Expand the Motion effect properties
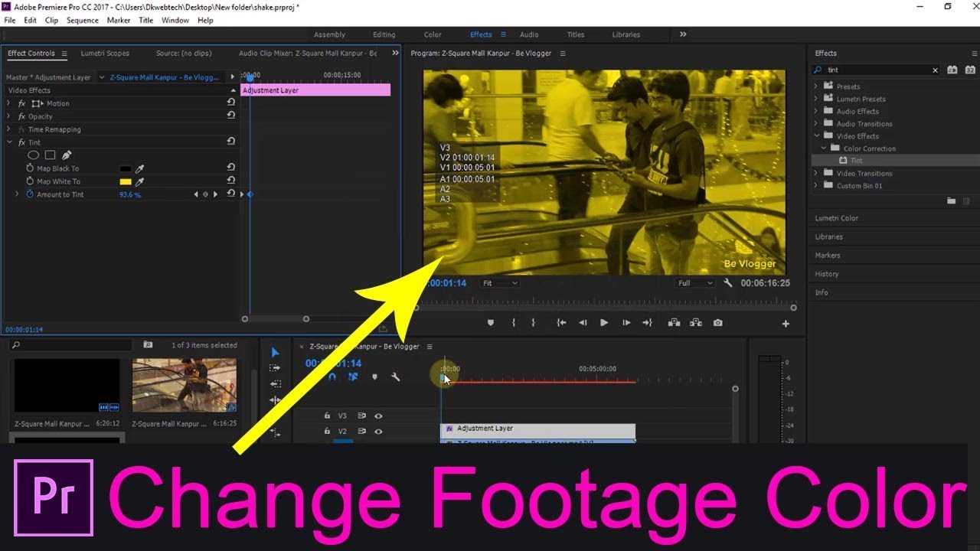 tap(8, 103)
